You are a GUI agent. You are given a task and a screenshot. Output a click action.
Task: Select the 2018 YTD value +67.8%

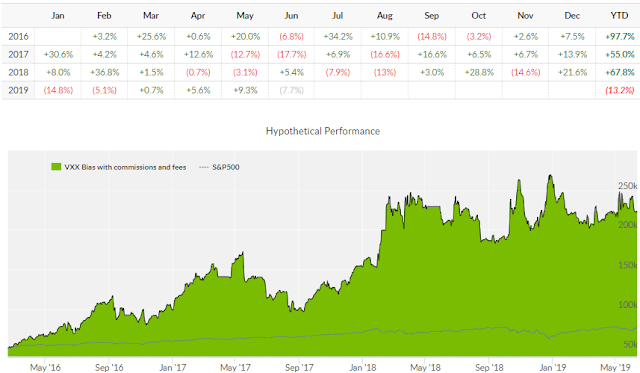click(x=620, y=72)
